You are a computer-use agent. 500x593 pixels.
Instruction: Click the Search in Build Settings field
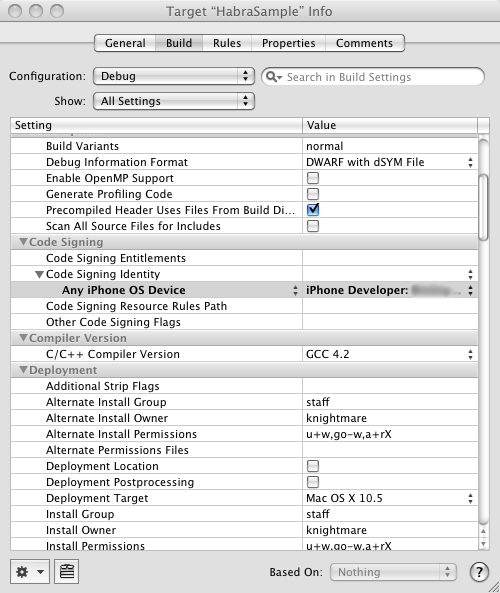pyautogui.click(x=373, y=77)
